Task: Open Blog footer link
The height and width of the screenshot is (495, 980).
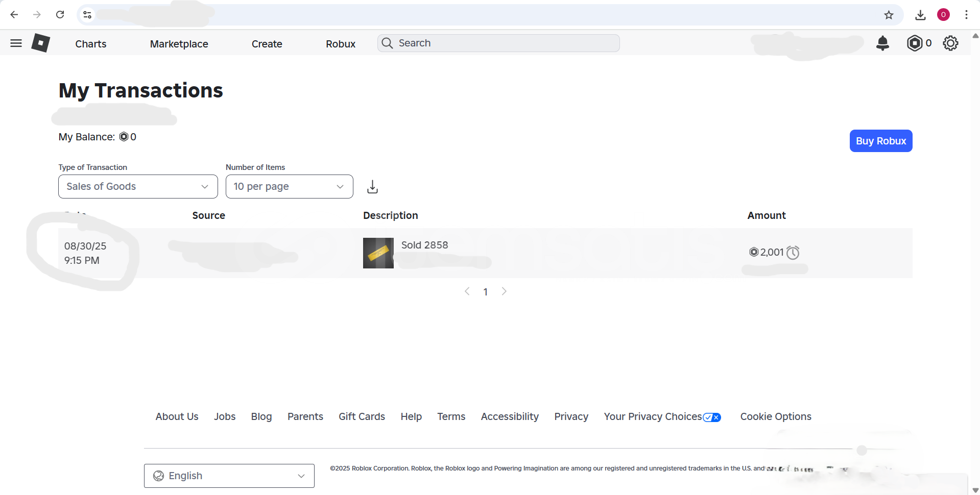Action: (261, 416)
